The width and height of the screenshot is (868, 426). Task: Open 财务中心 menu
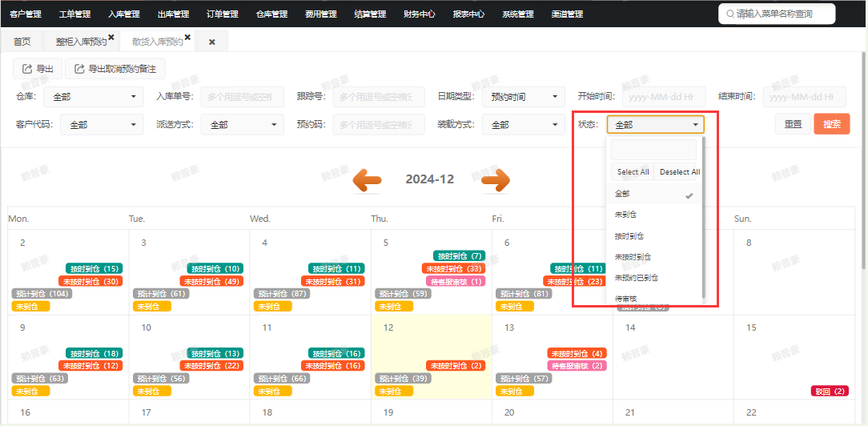click(x=419, y=14)
